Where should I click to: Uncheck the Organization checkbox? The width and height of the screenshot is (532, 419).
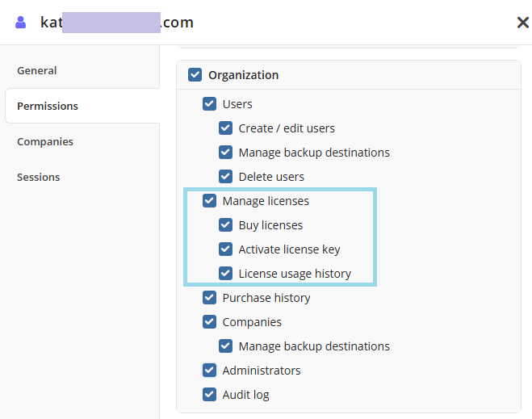click(195, 75)
